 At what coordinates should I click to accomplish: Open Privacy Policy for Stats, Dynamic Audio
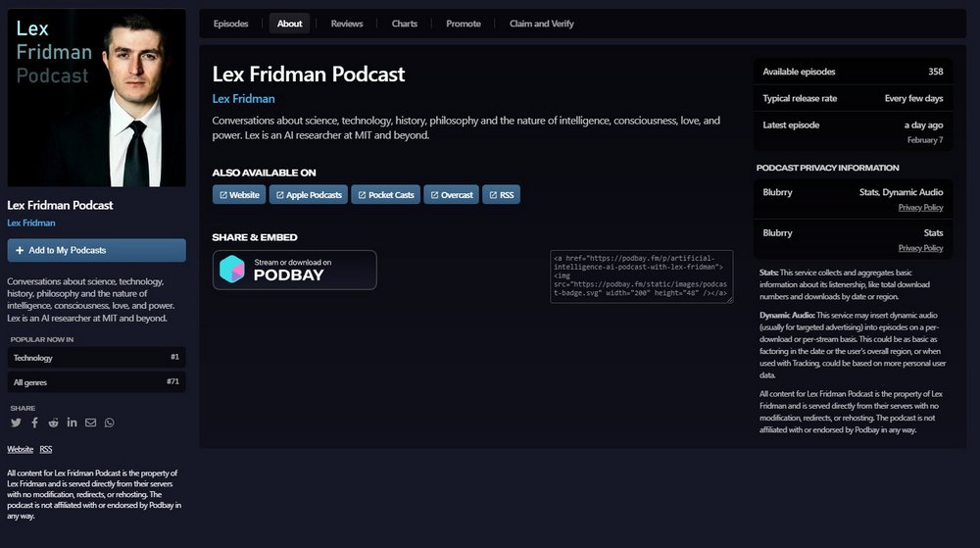click(920, 208)
